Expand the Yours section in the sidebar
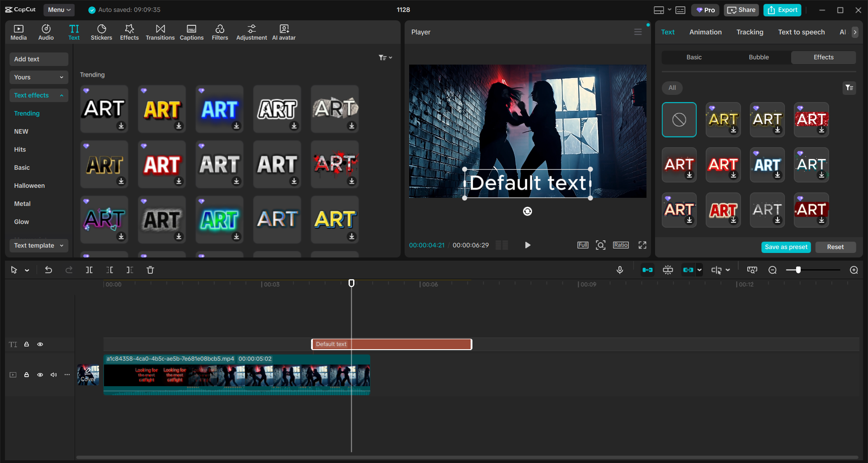This screenshot has width=868, height=463. (38, 77)
